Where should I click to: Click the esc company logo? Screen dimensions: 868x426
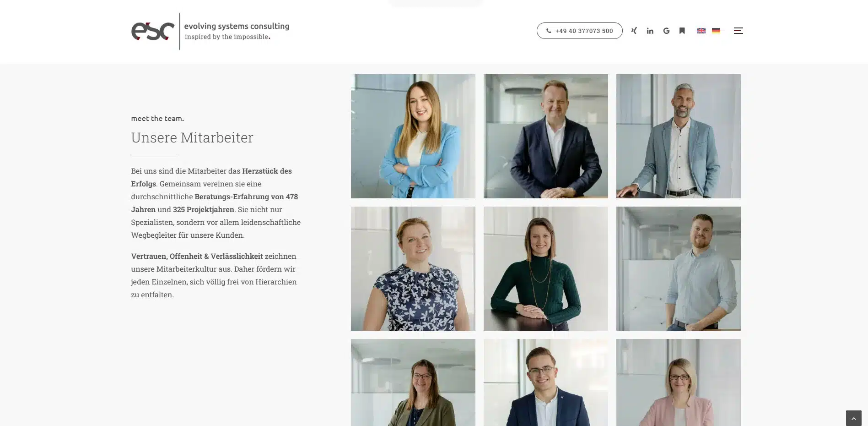(x=153, y=31)
